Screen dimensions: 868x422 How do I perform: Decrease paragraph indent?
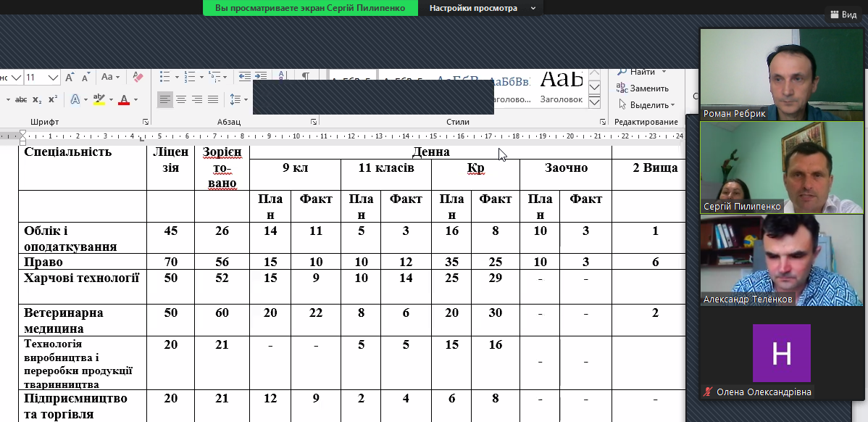[x=245, y=77]
